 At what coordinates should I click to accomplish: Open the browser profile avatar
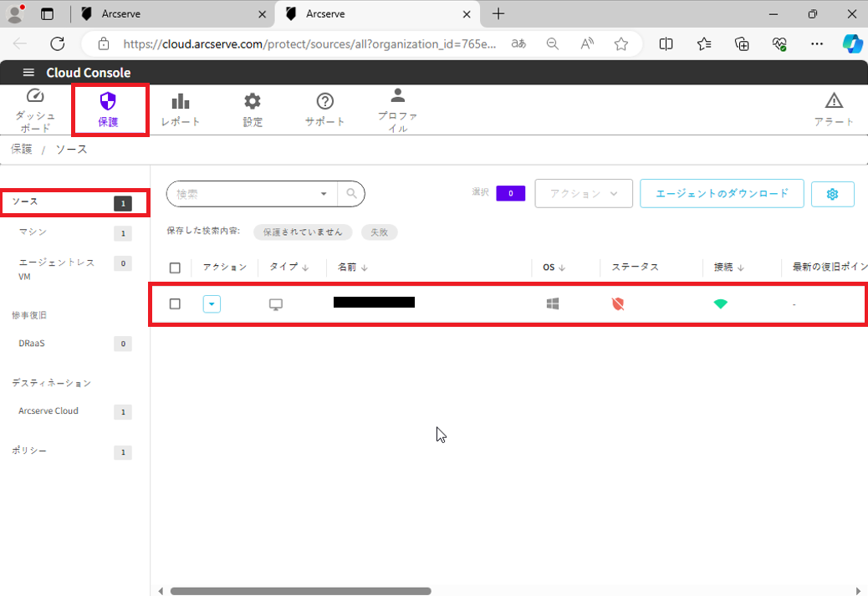pos(15,14)
